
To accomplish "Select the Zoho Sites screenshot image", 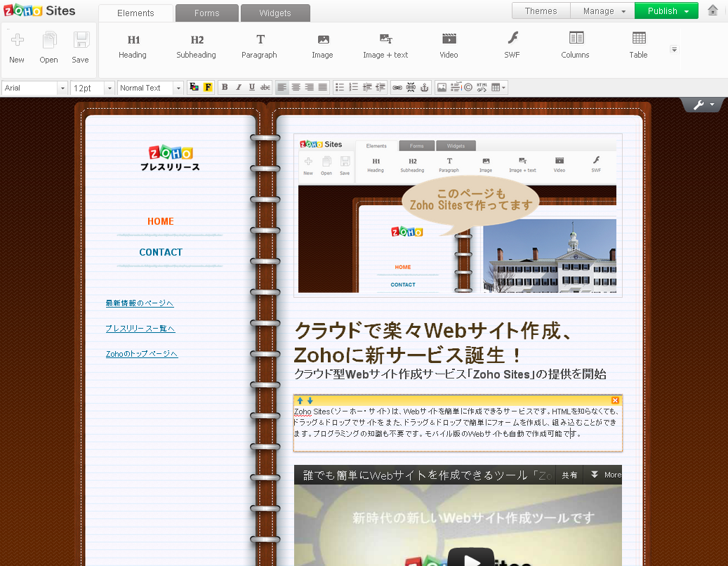I will tap(458, 216).
